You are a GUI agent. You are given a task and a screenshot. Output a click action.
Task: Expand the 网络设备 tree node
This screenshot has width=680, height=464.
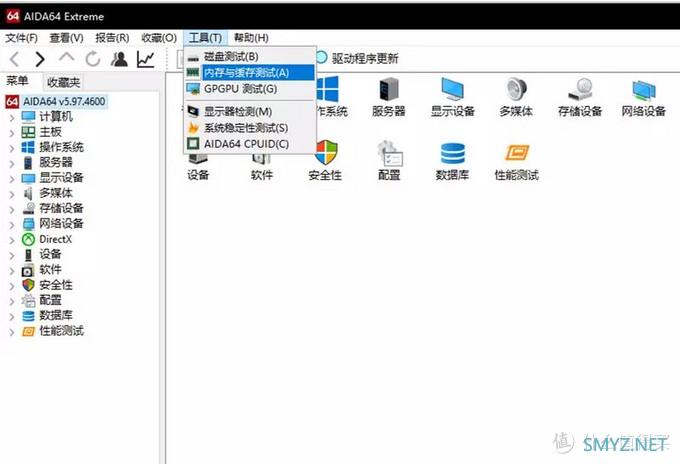12,225
